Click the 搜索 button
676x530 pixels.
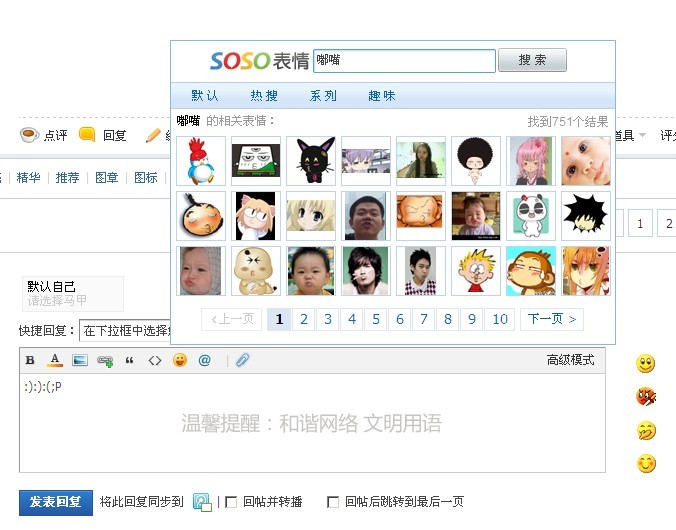(x=532, y=60)
